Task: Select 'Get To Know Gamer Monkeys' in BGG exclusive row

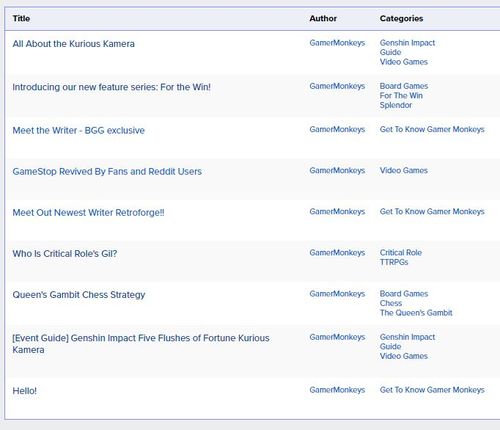Action: [x=432, y=129]
